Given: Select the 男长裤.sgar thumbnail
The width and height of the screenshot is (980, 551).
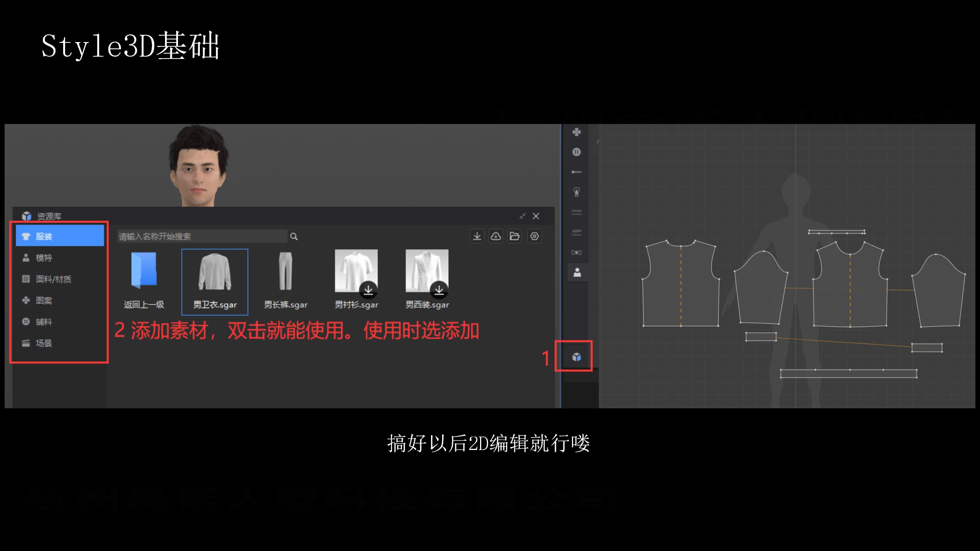Looking at the screenshot, I should click(x=286, y=271).
